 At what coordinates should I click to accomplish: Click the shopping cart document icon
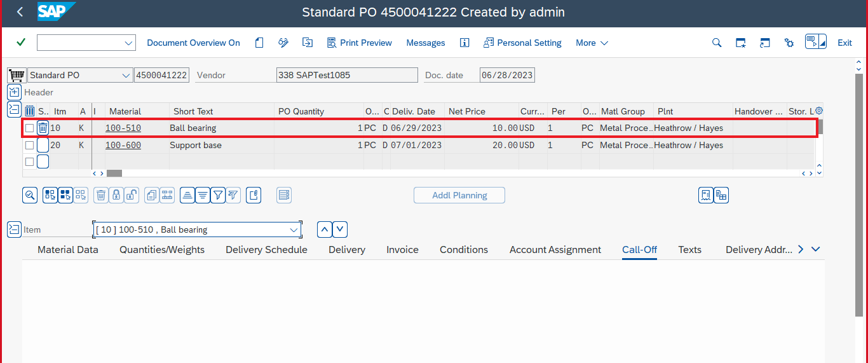[17, 75]
